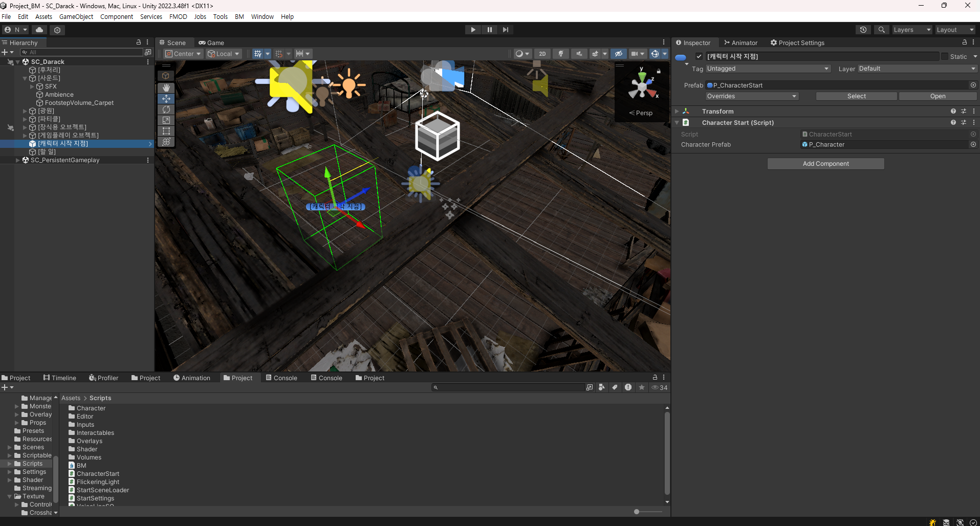Open Undo History icon
Image resolution: width=980 pixels, height=526 pixels.
click(863, 30)
